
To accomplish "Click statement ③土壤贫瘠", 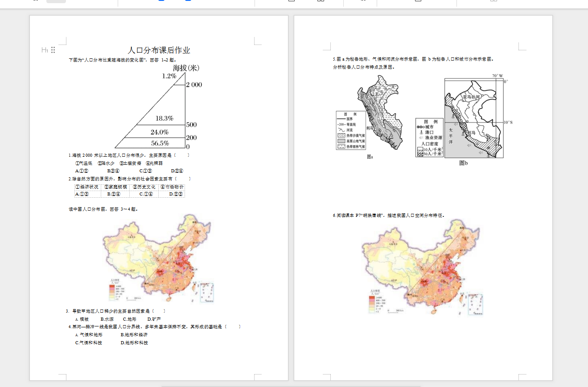I will [x=130, y=163].
